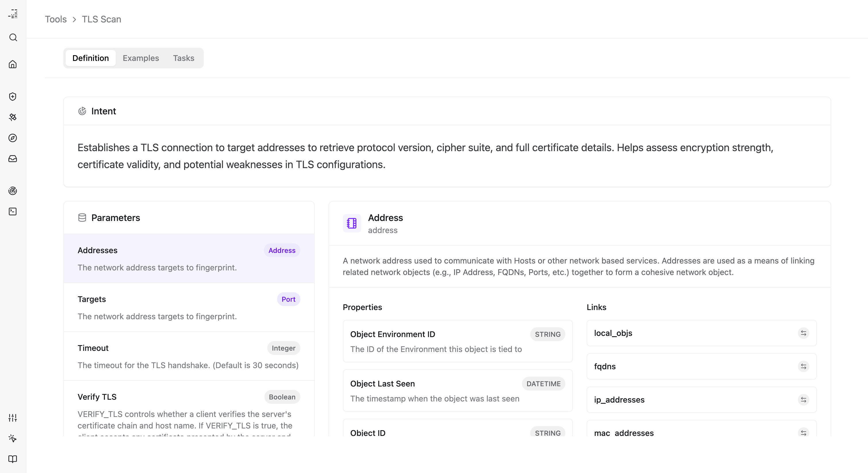Open the compass icon in the sidebar
This screenshot has height=473, width=868.
[x=13, y=138]
